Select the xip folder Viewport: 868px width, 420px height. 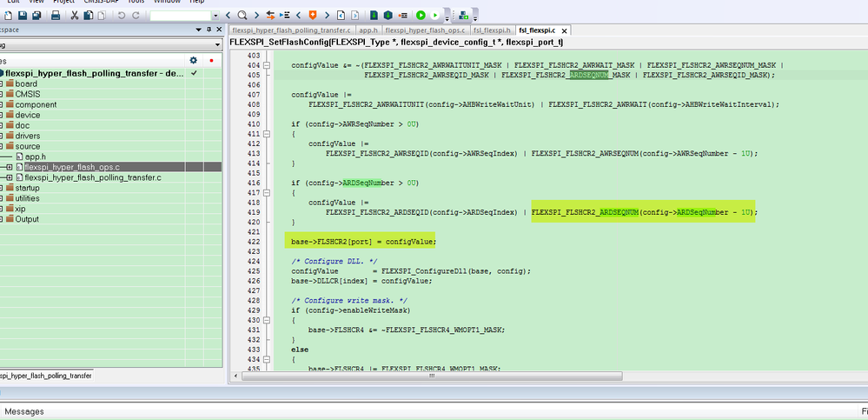click(20, 209)
